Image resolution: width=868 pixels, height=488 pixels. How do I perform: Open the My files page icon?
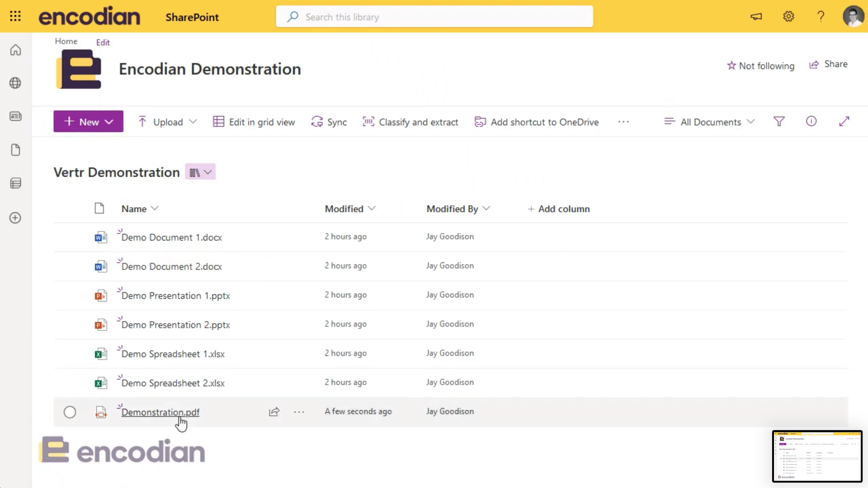(x=15, y=150)
